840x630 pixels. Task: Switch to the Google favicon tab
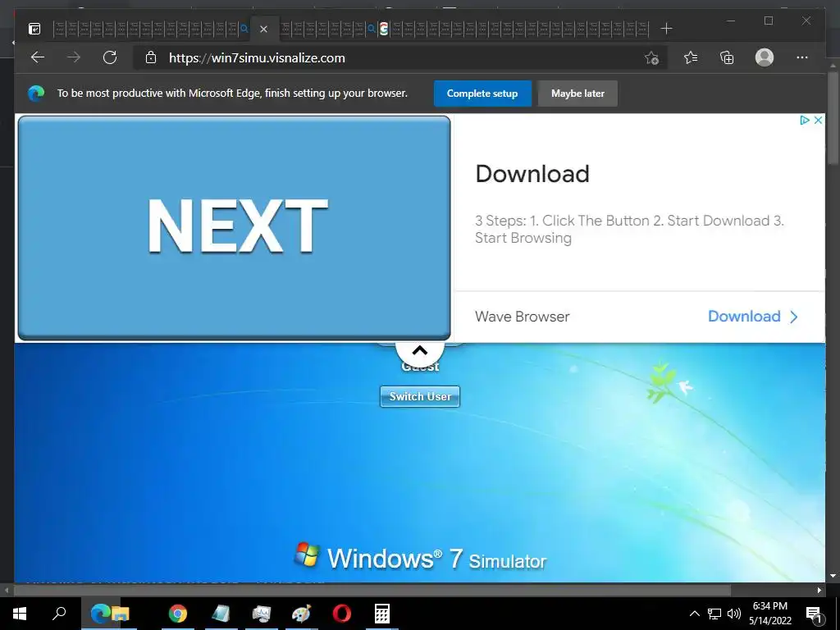click(x=384, y=29)
